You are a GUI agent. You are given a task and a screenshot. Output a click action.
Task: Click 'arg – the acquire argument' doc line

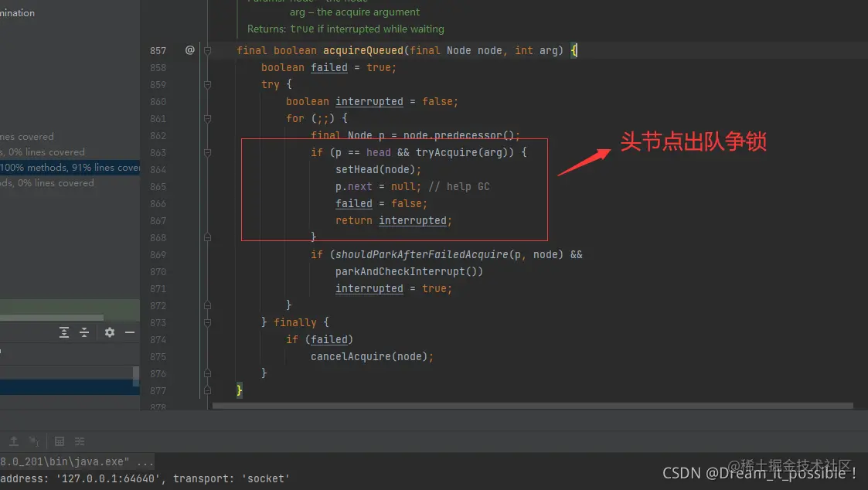pyautogui.click(x=355, y=12)
